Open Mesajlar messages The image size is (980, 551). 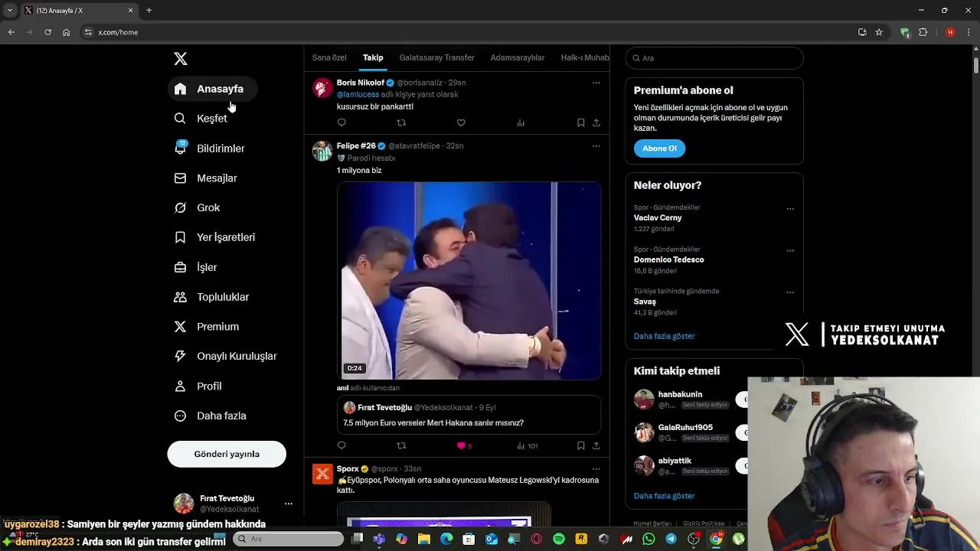click(x=206, y=178)
